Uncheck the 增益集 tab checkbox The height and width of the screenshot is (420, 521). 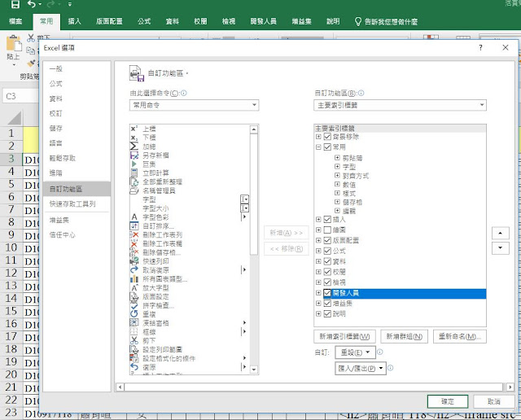[327, 304]
